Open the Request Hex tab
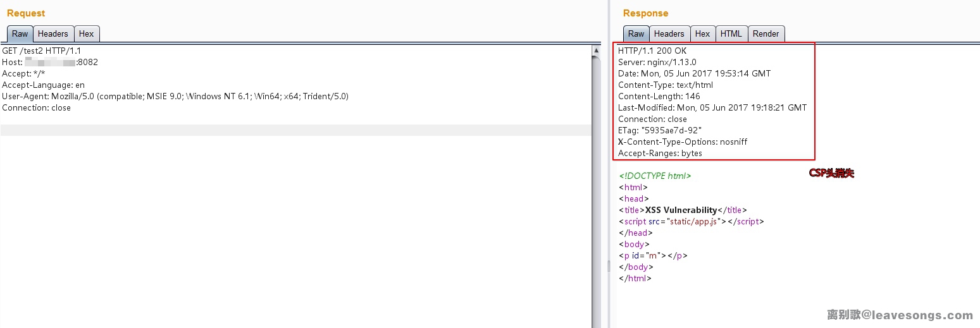Image resolution: width=980 pixels, height=328 pixels. pyautogui.click(x=87, y=34)
